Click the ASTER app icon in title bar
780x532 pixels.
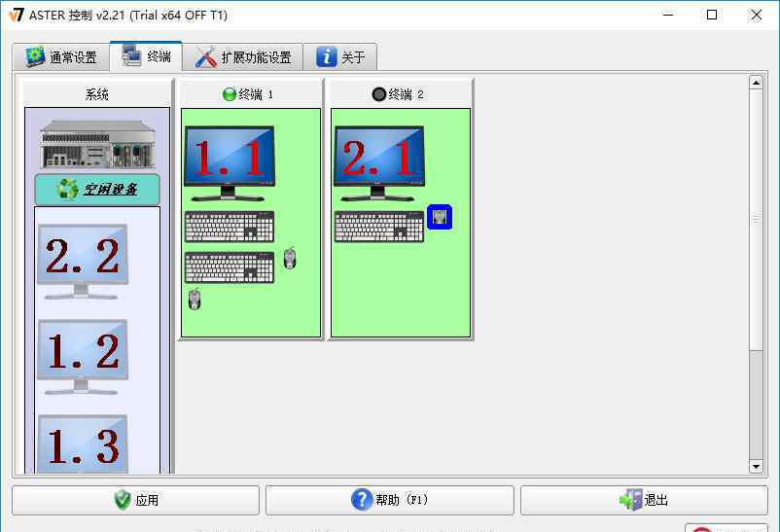pyautogui.click(x=16, y=15)
